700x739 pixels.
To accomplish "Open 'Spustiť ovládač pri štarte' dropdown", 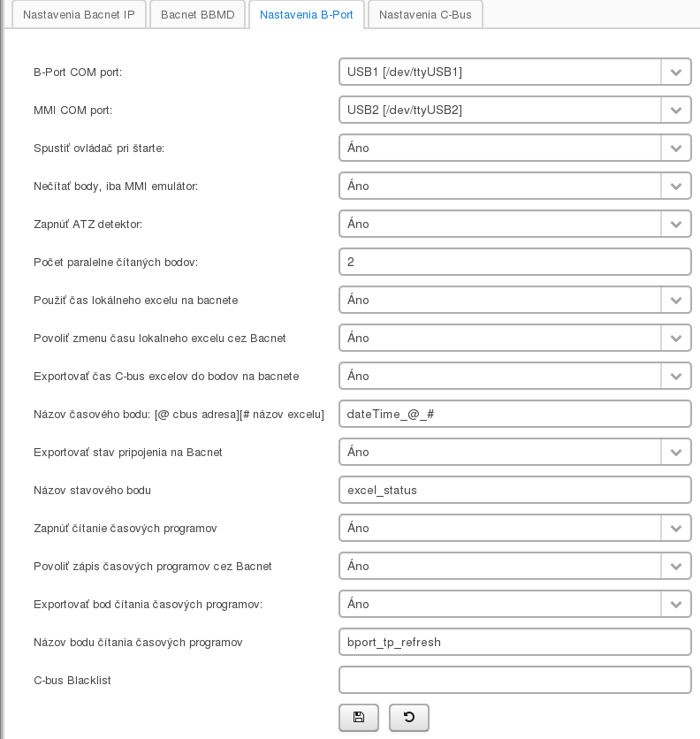I will (514, 149).
